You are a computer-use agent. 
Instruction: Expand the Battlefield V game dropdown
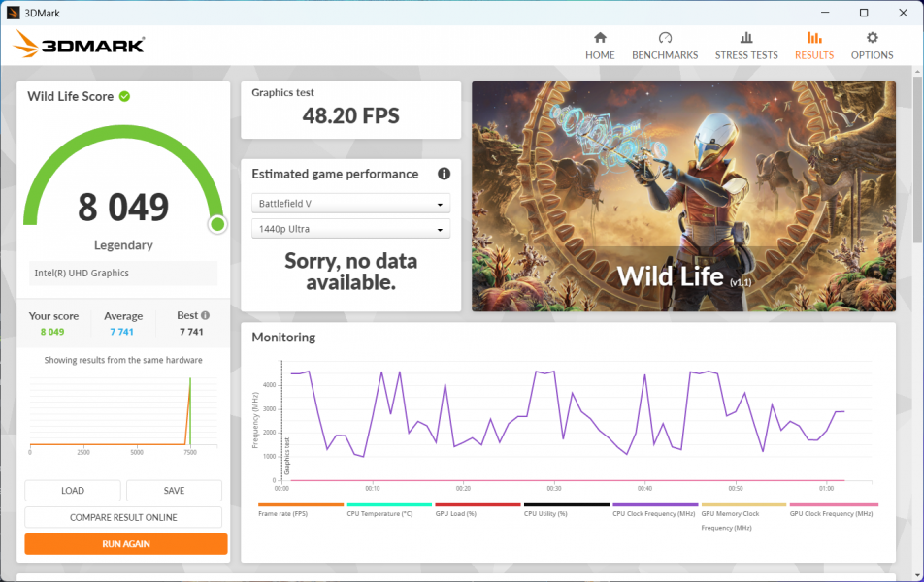point(350,204)
